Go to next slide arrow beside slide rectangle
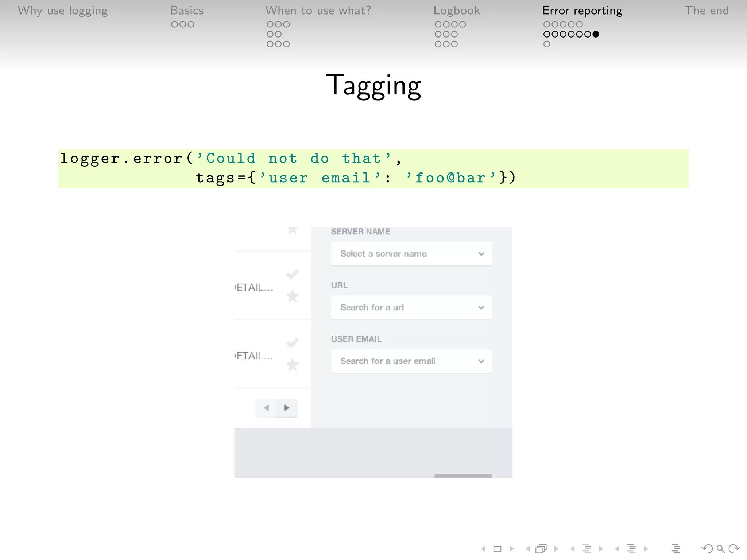 point(512,549)
